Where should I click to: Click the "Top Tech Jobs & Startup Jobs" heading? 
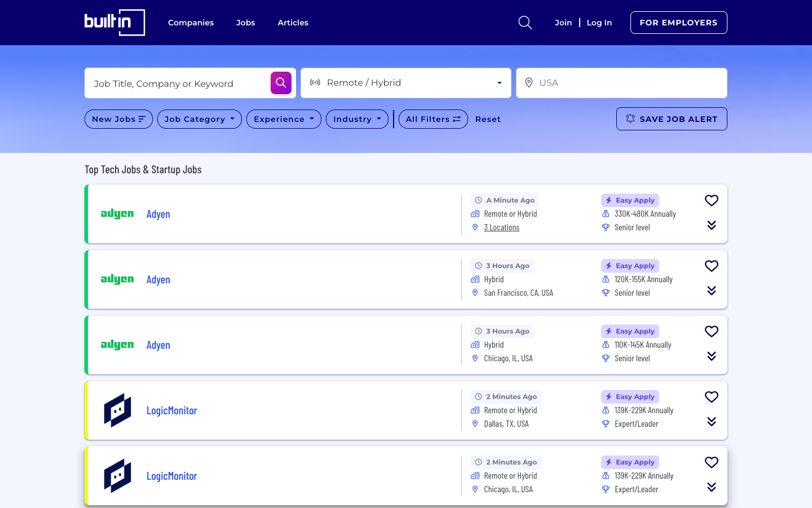(143, 169)
